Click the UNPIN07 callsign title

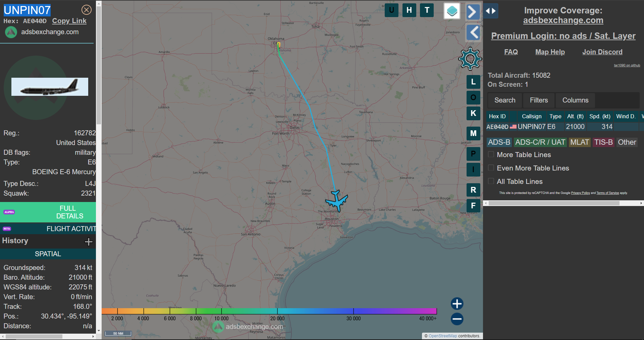pos(27,10)
